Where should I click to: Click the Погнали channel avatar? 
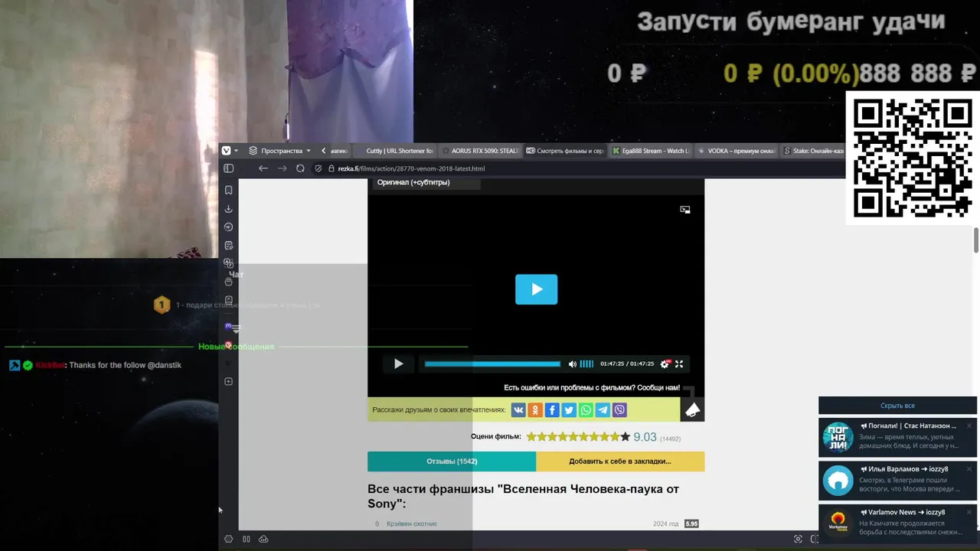click(838, 437)
